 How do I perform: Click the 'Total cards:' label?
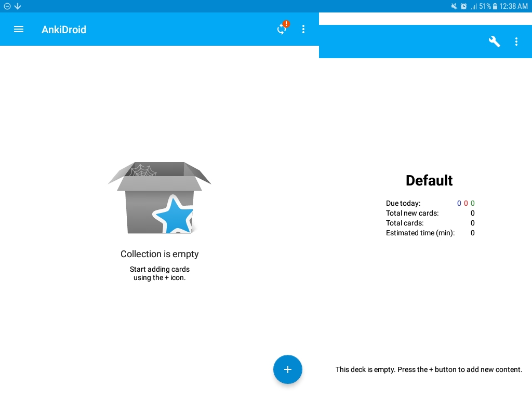click(x=405, y=223)
